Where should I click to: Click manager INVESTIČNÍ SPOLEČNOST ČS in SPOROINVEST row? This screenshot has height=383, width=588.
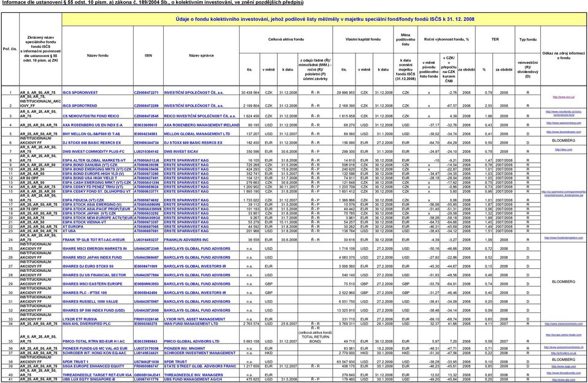[194, 92]
